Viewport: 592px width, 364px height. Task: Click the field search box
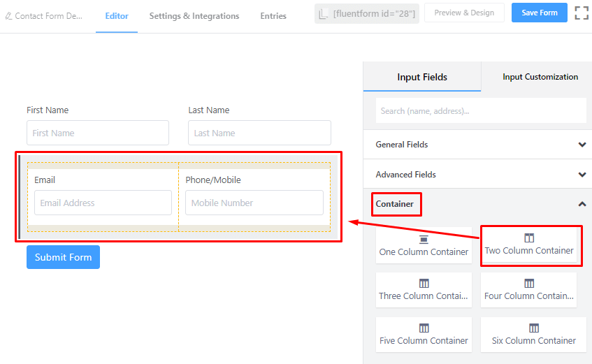point(481,110)
